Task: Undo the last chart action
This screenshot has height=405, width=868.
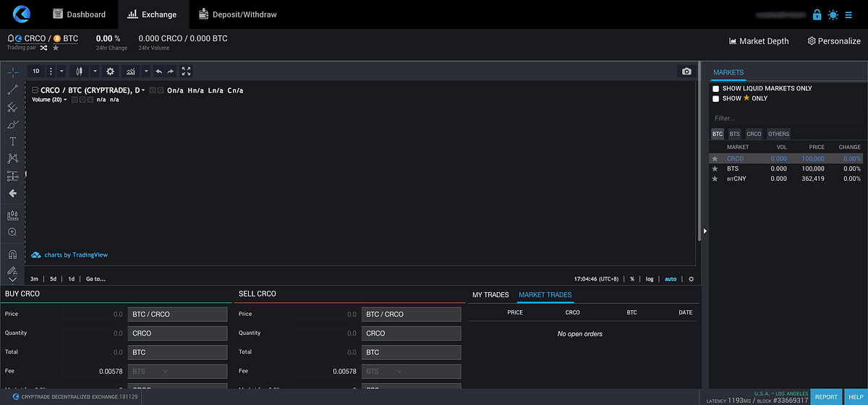Action: coord(159,72)
